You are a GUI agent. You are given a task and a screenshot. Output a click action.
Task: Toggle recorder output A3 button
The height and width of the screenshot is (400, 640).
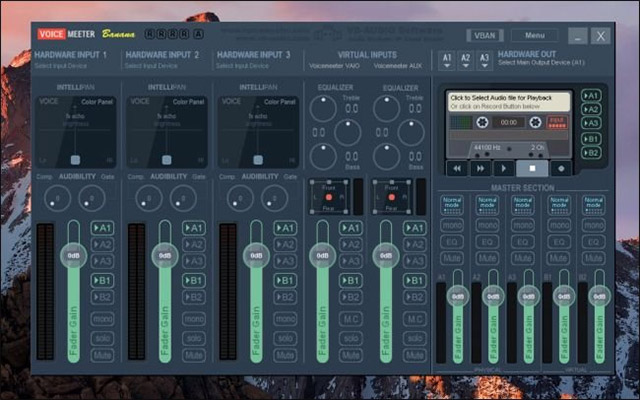[x=591, y=123]
